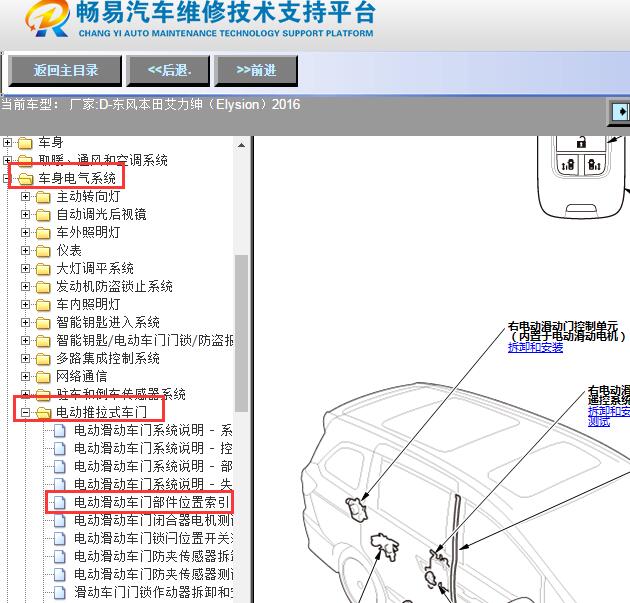
Task: Open 电动滑动车门系统说明 - 失 document
Action: 153,484
